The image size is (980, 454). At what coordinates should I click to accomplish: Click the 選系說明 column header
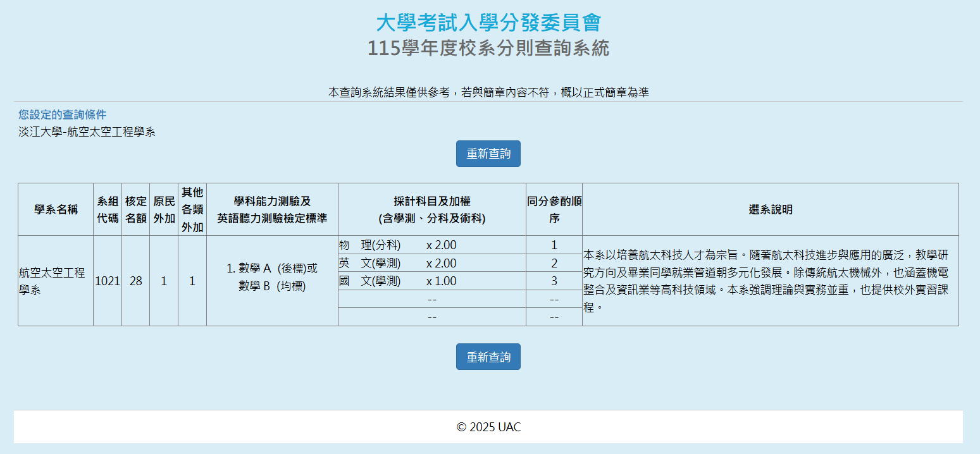pyautogui.click(x=770, y=209)
